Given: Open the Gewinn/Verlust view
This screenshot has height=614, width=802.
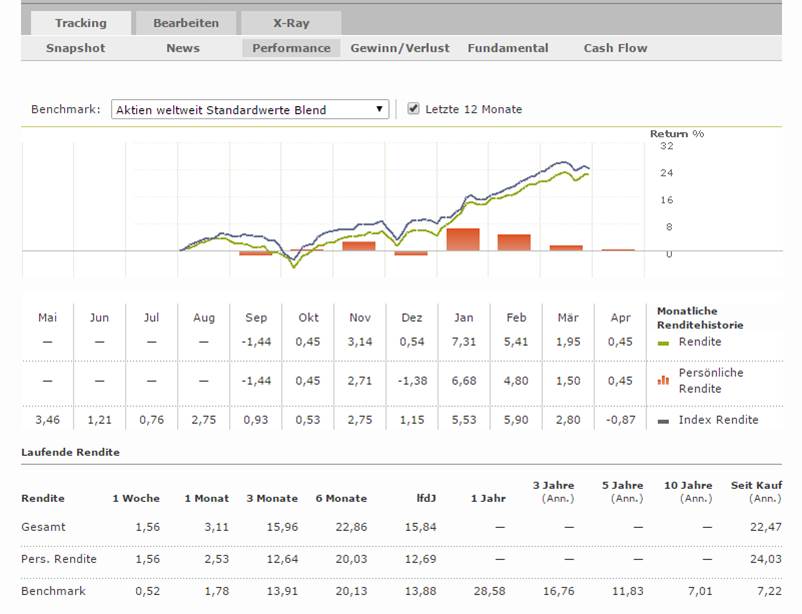Looking at the screenshot, I should point(400,48).
